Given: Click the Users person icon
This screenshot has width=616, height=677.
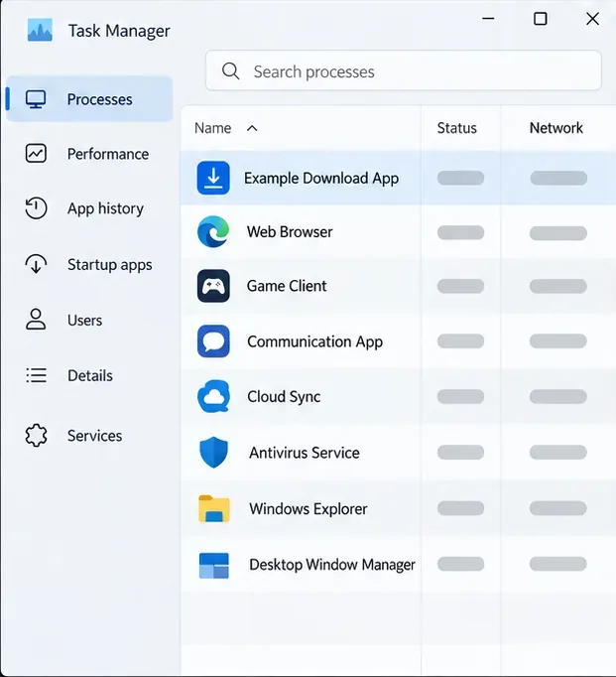Looking at the screenshot, I should pos(36,320).
